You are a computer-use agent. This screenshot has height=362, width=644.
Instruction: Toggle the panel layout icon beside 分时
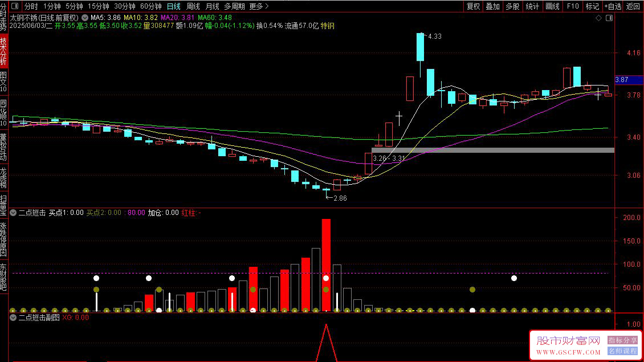click(x=15, y=6)
